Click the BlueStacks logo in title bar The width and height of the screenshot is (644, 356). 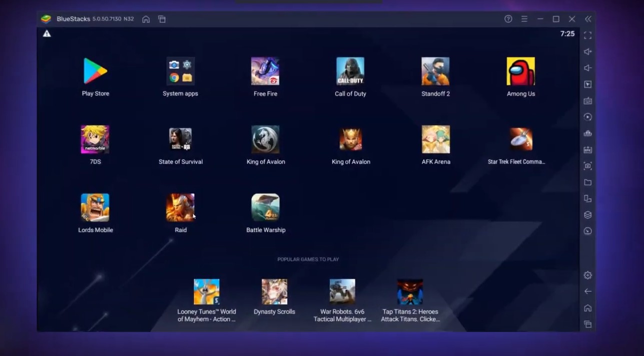coord(46,19)
